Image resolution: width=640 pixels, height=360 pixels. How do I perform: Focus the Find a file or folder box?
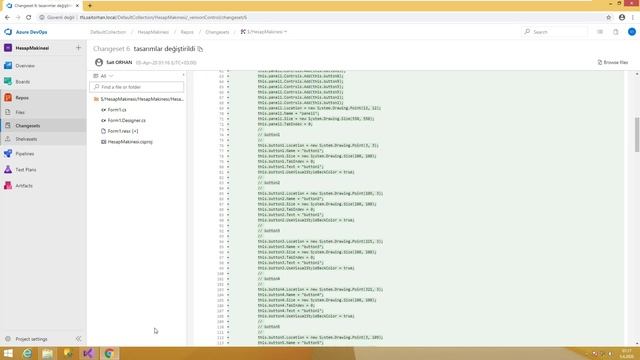[137, 87]
